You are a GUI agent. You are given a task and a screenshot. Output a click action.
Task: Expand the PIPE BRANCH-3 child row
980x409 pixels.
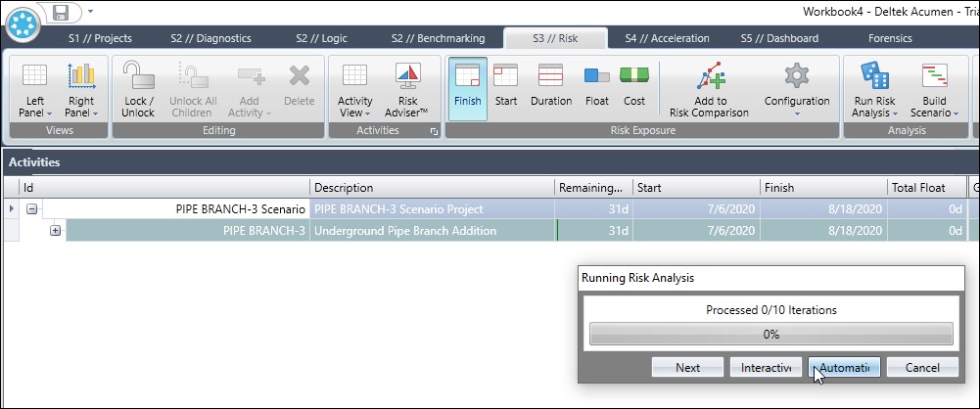pyautogui.click(x=56, y=230)
